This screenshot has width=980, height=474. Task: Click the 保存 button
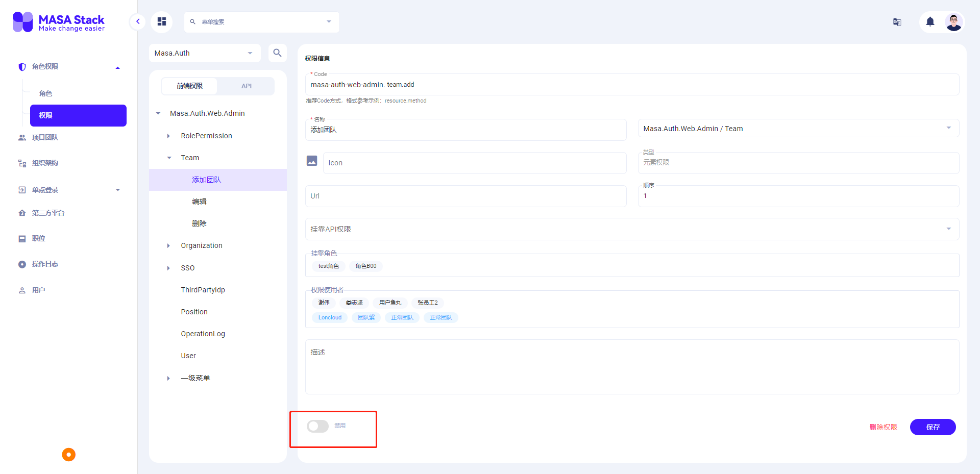[933, 427]
